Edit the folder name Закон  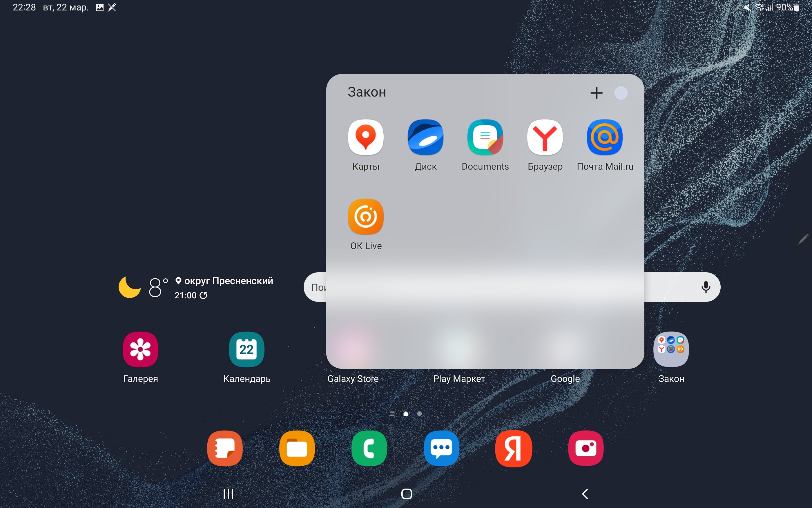coord(367,92)
